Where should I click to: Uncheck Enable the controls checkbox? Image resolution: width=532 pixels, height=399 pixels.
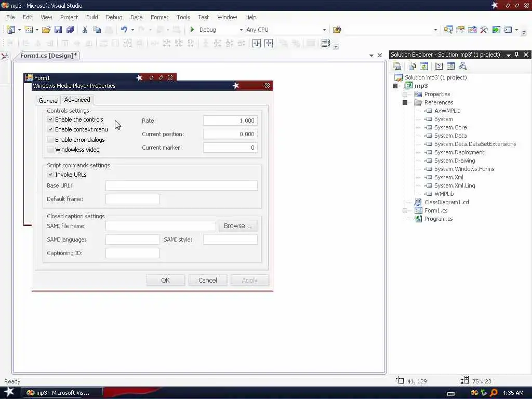(x=50, y=119)
